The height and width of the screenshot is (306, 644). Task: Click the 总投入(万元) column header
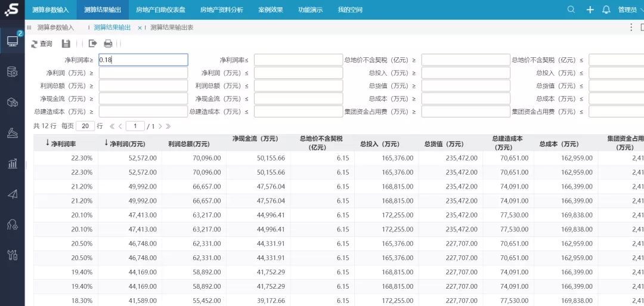click(x=380, y=144)
